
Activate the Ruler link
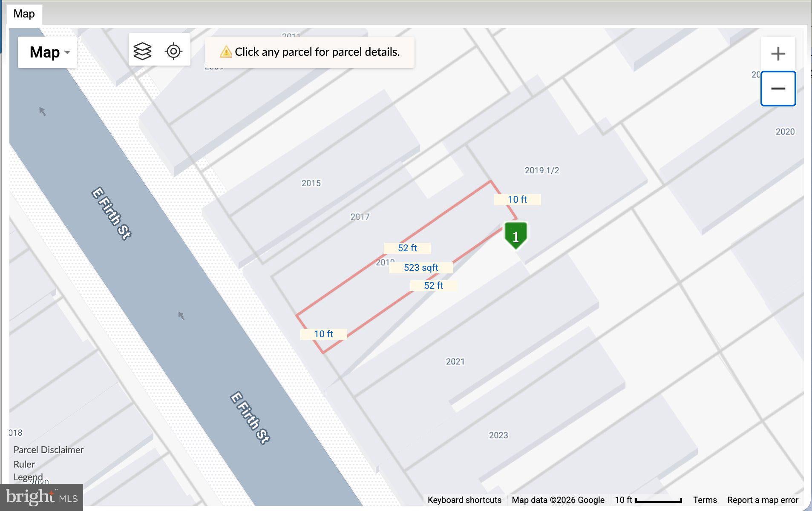(24, 464)
